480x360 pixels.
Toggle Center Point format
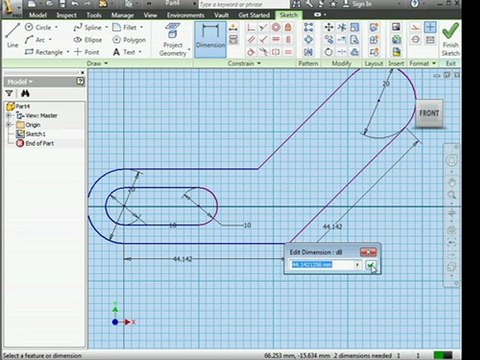(x=430, y=27)
